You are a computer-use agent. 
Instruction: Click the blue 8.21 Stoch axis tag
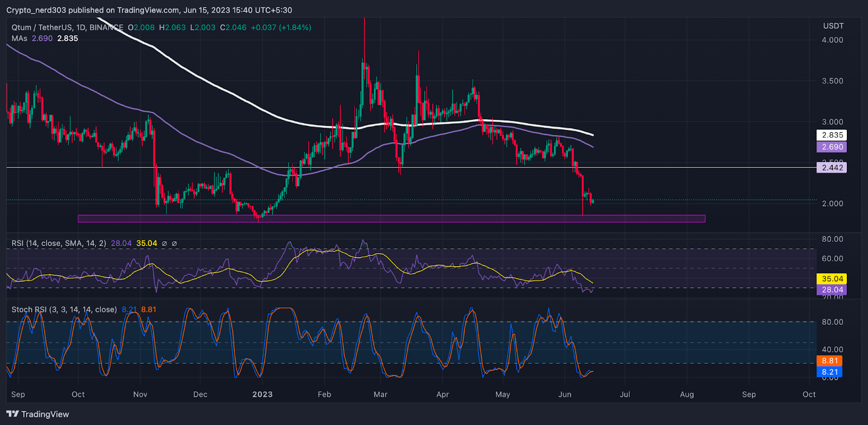829,372
